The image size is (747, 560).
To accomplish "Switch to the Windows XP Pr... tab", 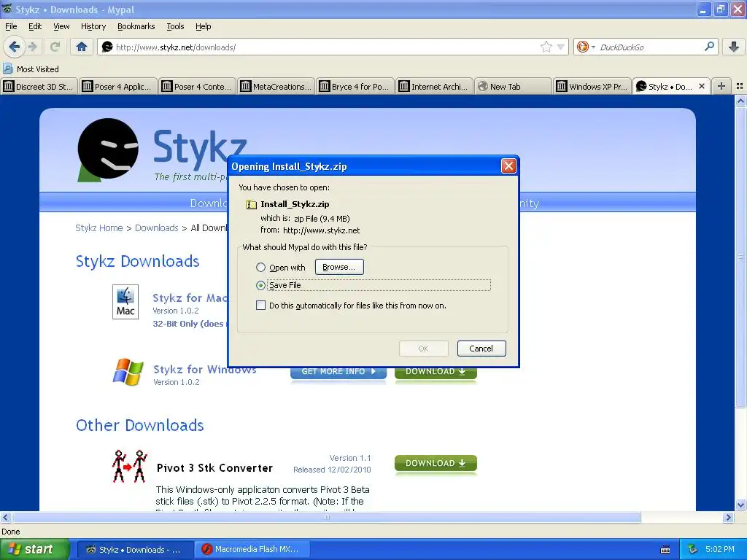I will pyautogui.click(x=592, y=87).
